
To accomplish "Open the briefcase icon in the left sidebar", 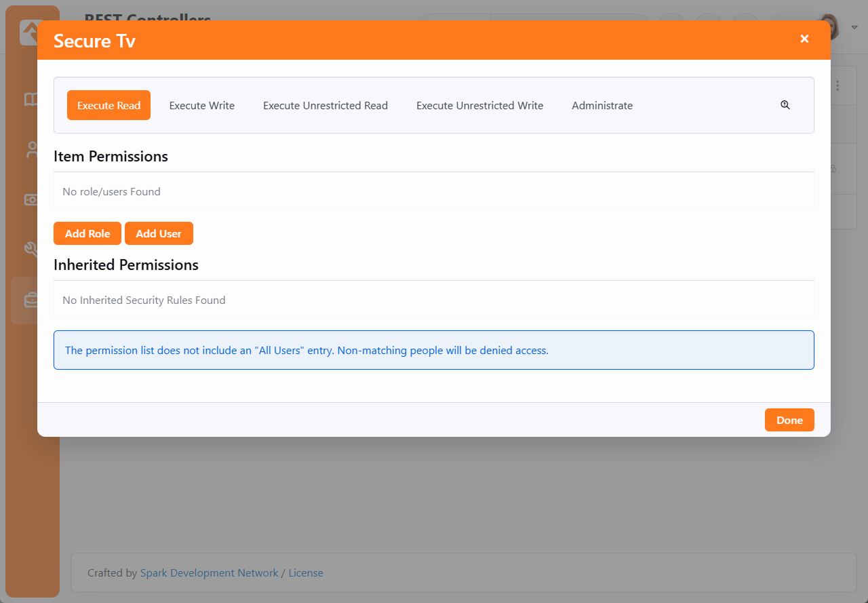I will pyautogui.click(x=31, y=300).
